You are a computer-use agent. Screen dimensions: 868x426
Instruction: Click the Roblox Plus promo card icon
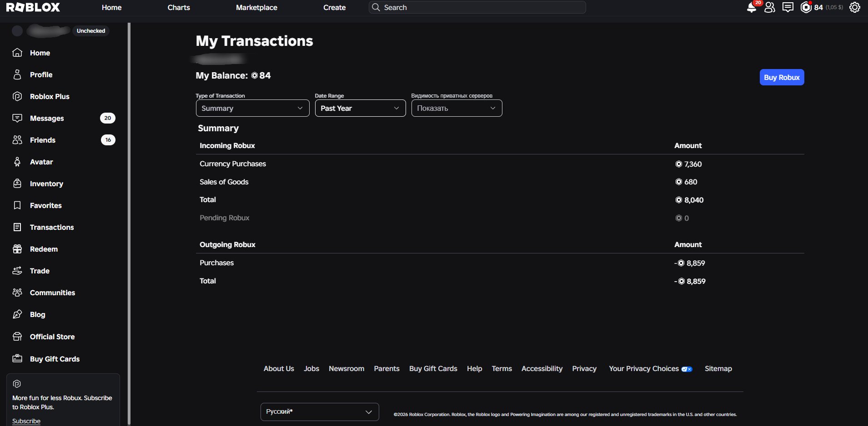tap(17, 384)
